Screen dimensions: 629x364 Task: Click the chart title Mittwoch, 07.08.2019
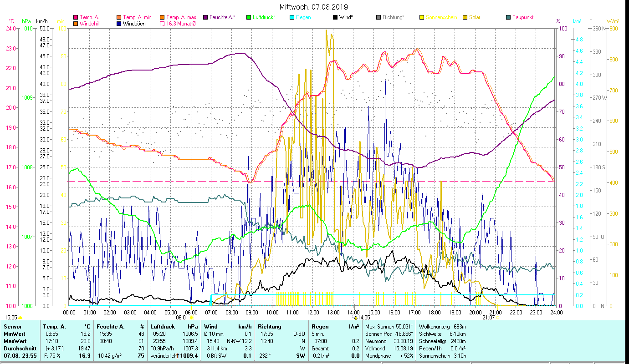coord(314,7)
